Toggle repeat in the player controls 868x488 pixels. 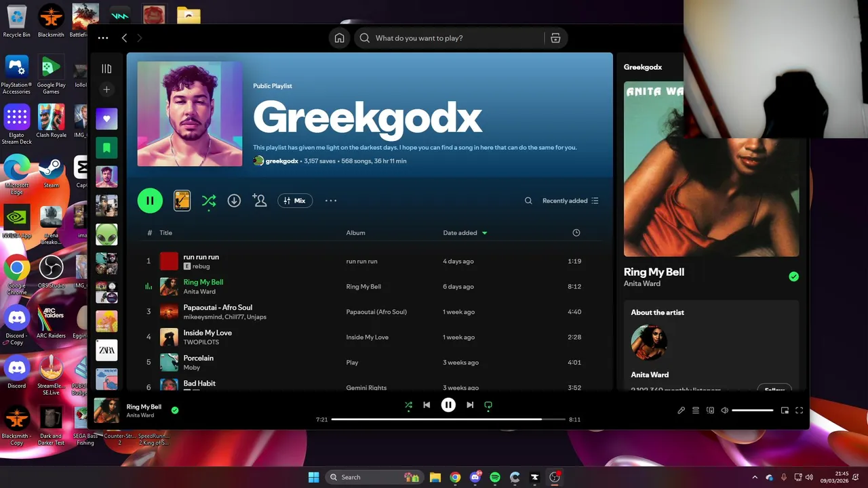point(488,405)
